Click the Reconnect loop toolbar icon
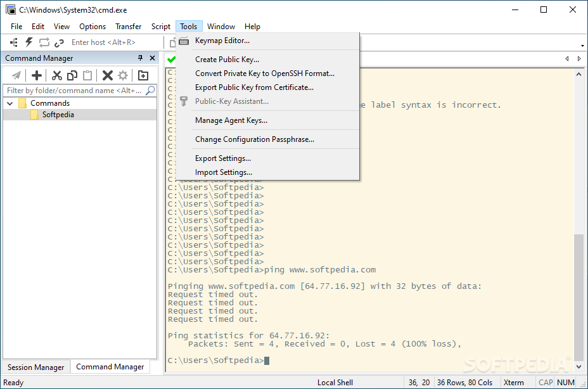 click(x=44, y=42)
